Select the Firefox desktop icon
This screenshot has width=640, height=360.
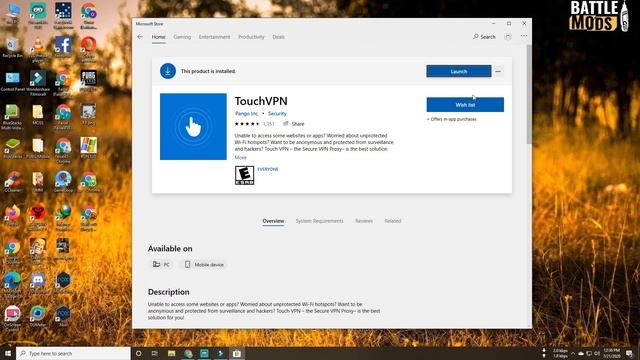point(12,215)
